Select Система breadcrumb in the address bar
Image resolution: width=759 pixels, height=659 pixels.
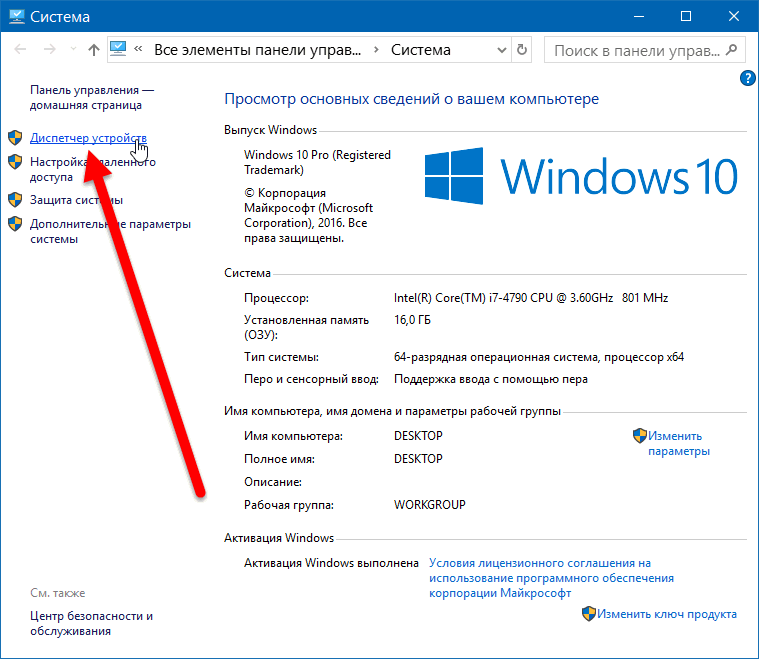421,50
